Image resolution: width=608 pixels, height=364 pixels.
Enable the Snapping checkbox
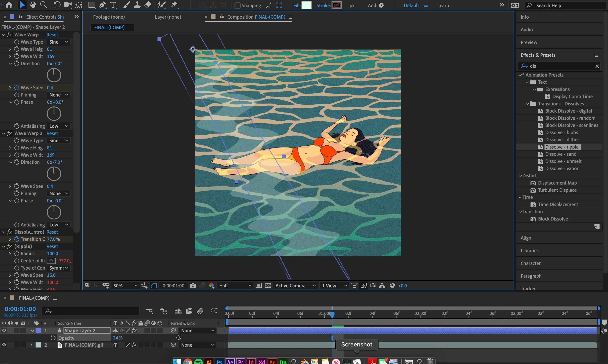tap(237, 5)
